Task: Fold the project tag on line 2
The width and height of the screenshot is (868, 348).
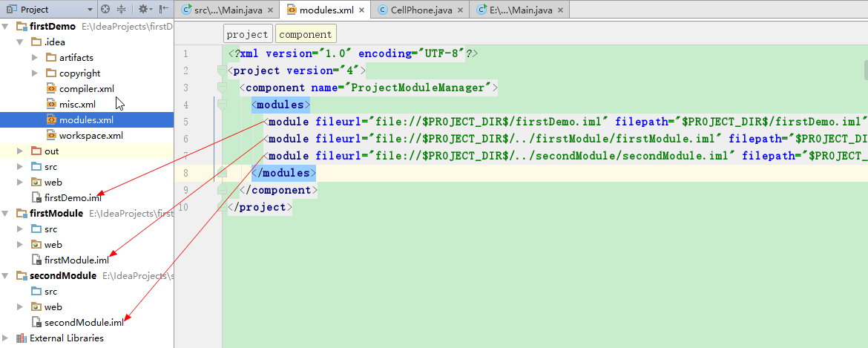Action: pos(222,70)
